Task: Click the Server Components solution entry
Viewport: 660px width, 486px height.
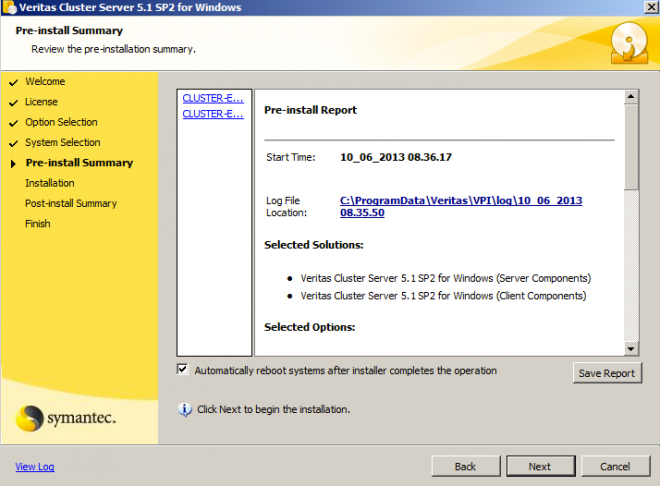Action: click(x=446, y=278)
